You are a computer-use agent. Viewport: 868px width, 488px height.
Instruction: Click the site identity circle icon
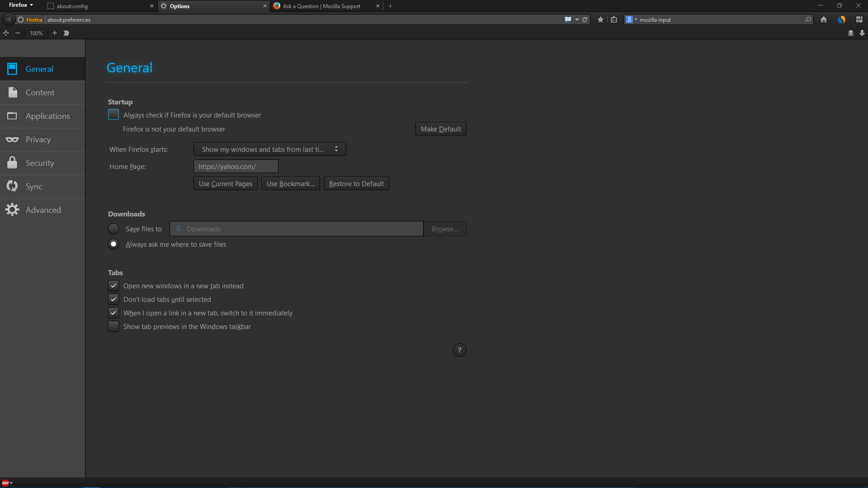(20, 20)
